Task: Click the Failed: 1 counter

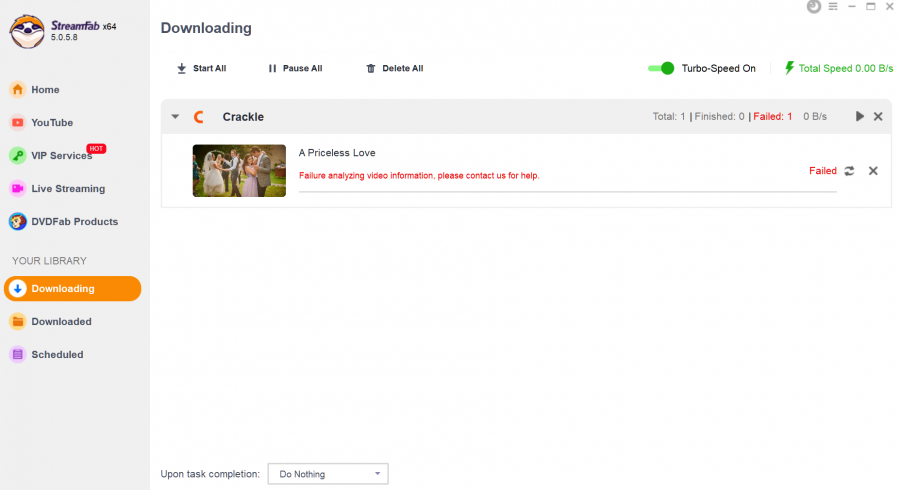Action: coord(773,116)
